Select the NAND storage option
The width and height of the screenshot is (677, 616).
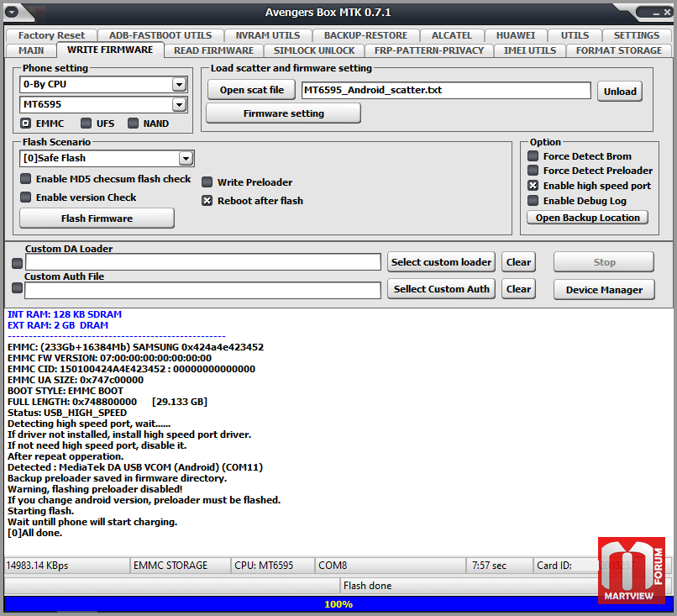[133, 124]
